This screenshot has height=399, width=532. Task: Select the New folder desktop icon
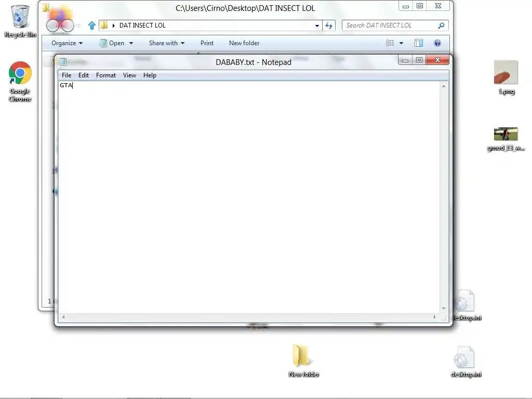(x=303, y=361)
